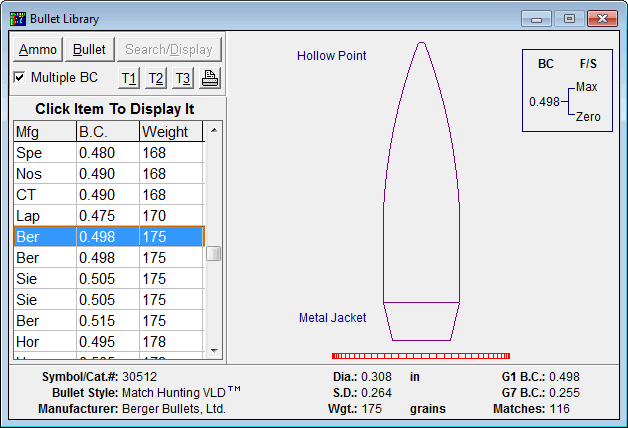Click the Berger Bullets, Ltd. manufacturer text

[x=174, y=409]
